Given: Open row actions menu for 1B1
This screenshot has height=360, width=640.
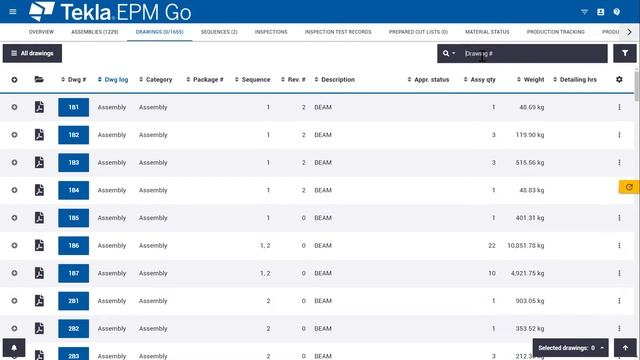Looking at the screenshot, I should coord(619,107).
